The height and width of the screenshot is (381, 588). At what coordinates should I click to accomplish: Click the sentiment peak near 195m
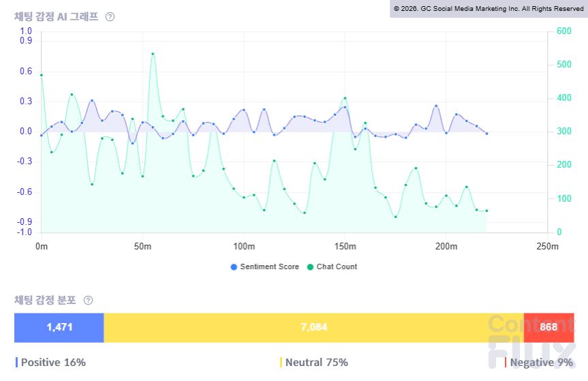[436, 106]
